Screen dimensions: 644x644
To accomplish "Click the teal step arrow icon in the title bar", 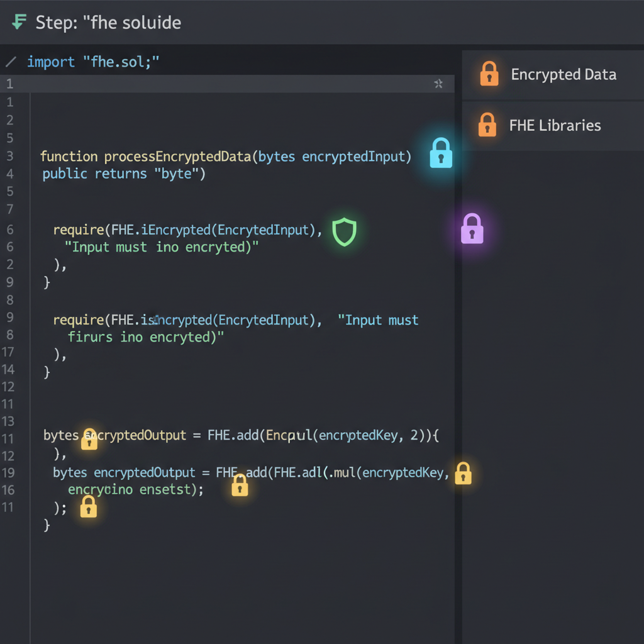I will 19,22.
